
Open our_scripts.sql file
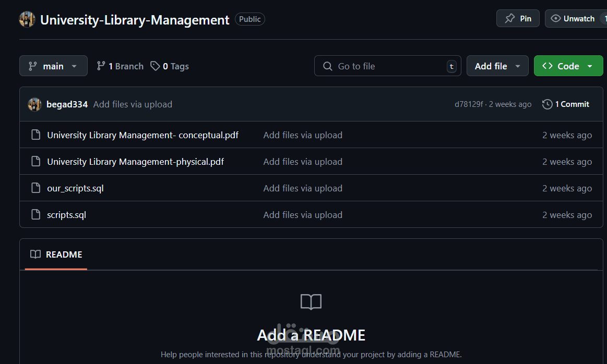click(76, 188)
